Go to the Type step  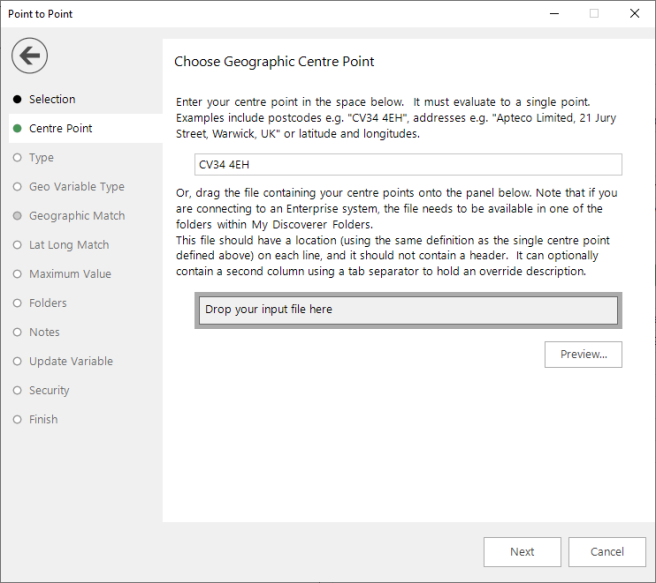[x=41, y=158]
